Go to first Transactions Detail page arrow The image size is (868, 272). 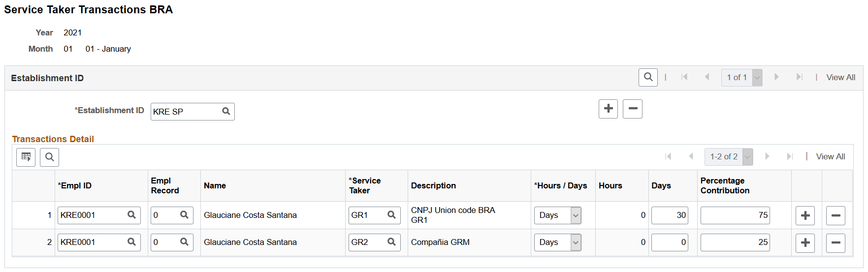[x=668, y=156]
